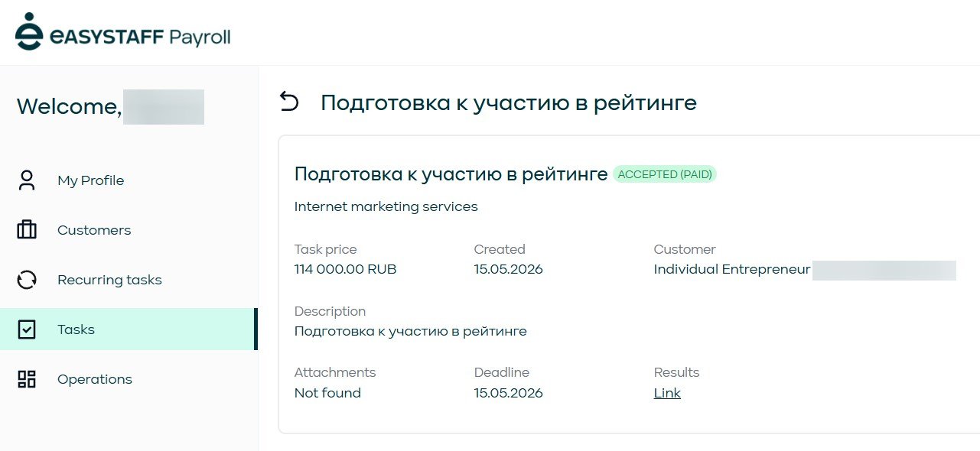
Task: Open the Operations menu label
Action: click(x=95, y=379)
